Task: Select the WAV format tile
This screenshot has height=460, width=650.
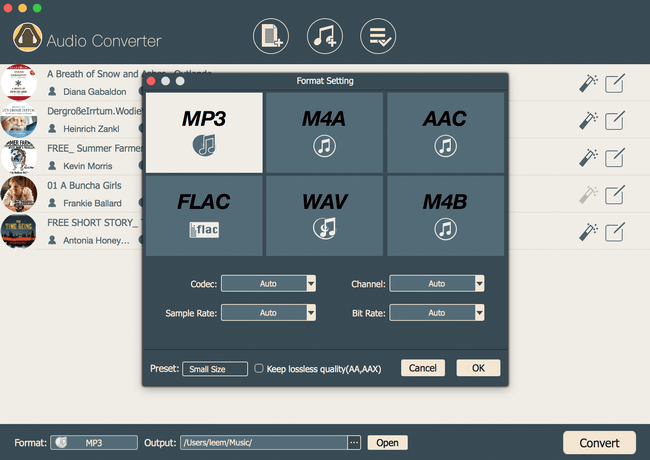Action: pyautogui.click(x=324, y=215)
